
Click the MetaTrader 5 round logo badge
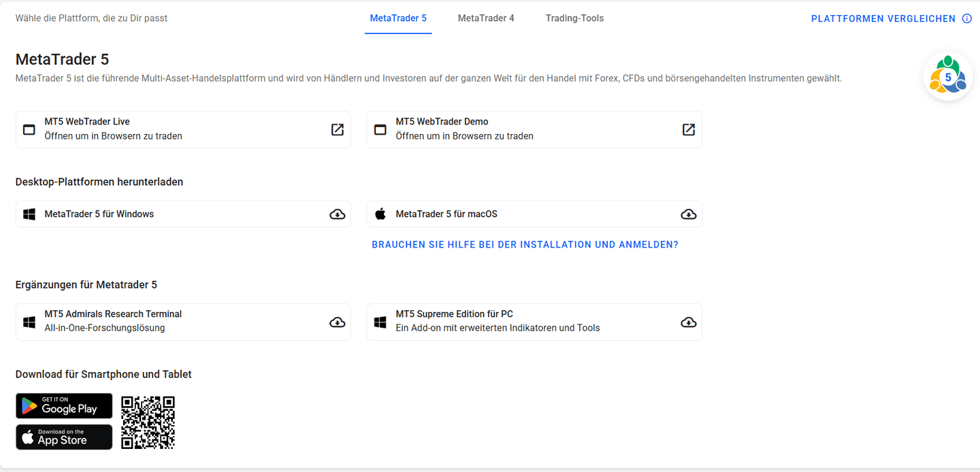point(948,76)
